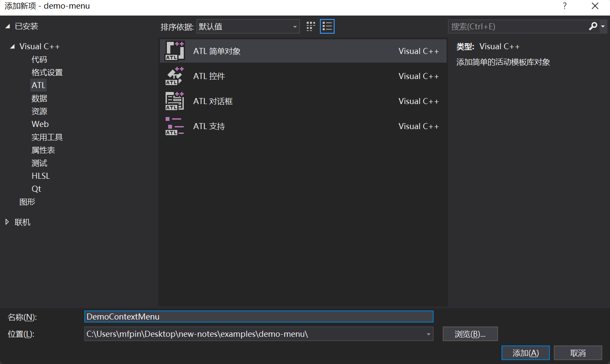Collapse the Visual C++ tree node
This screenshot has height=364, width=610.
[x=12, y=47]
